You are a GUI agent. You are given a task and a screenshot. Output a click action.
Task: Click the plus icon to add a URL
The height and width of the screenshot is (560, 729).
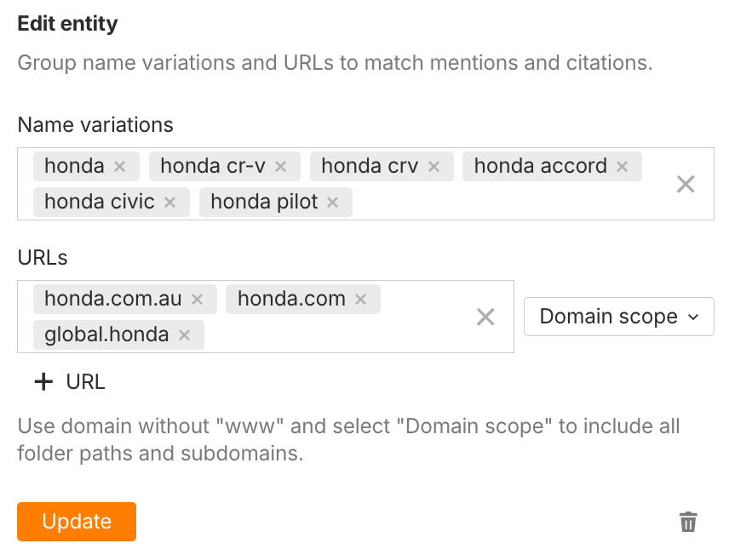43,381
